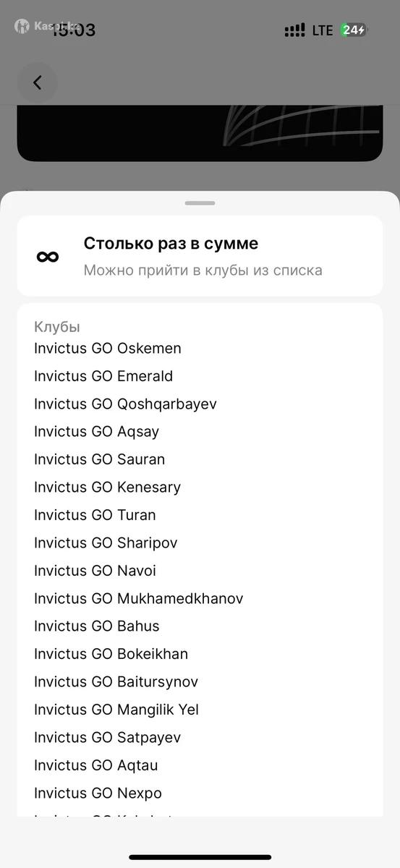Tap the back arrow button
The height and width of the screenshot is (868, 400).
[x=38, y=82]
